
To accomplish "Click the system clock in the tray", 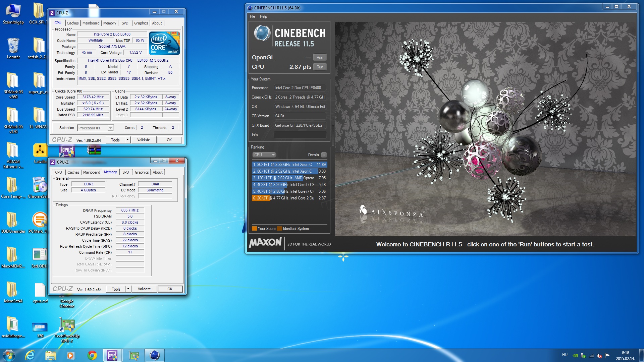I will [625, 356].
